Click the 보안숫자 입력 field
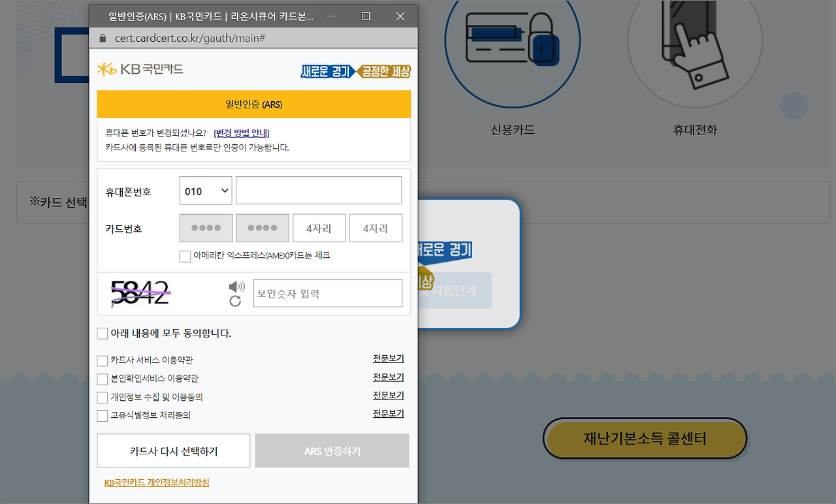 [328, 294]
